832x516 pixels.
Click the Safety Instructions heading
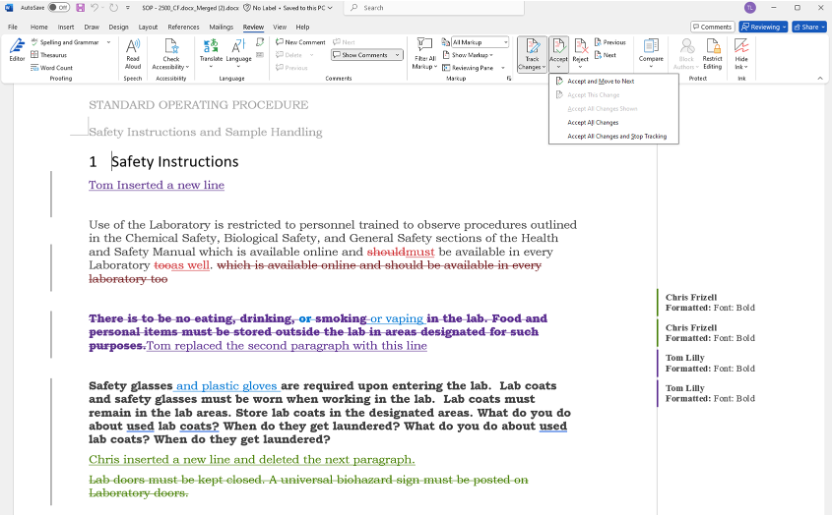coord(175,161)
